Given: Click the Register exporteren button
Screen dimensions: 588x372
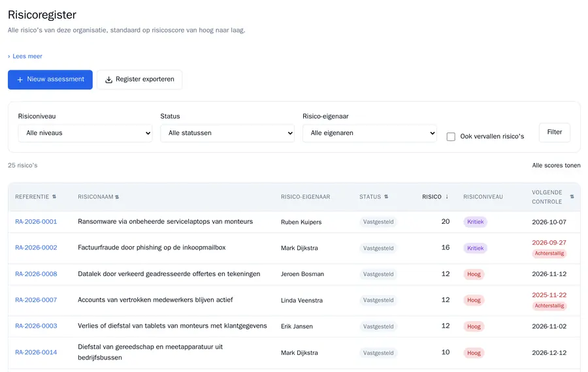Looking at the screenshot, I should (140, 80).
